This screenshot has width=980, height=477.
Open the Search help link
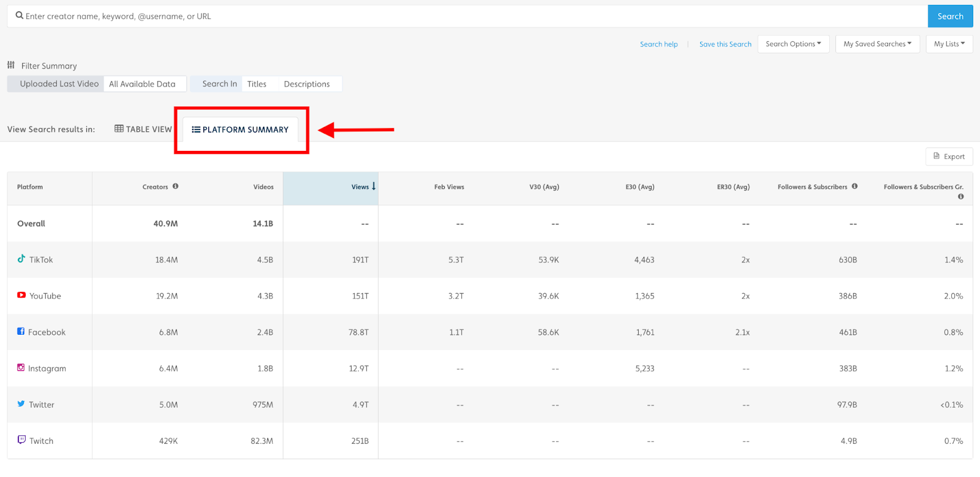click(658, 44)
